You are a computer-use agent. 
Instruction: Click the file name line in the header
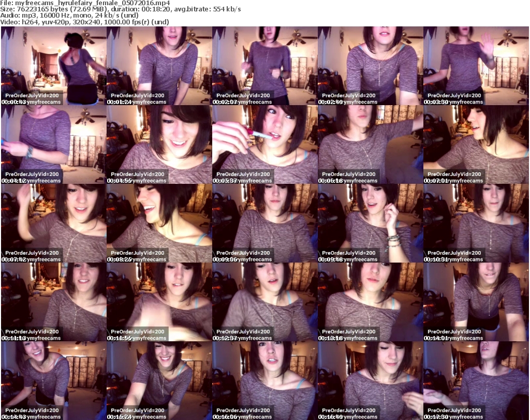85,3
